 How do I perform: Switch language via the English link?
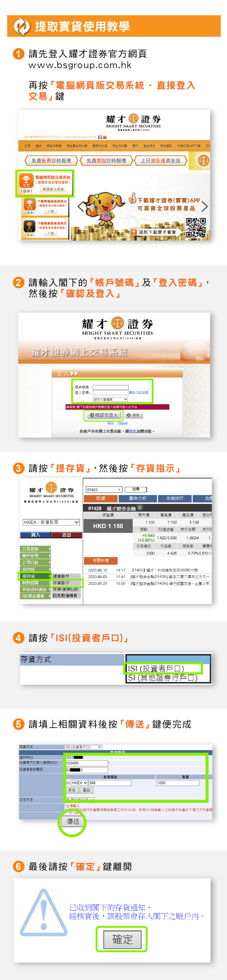[x=123, y=423]
